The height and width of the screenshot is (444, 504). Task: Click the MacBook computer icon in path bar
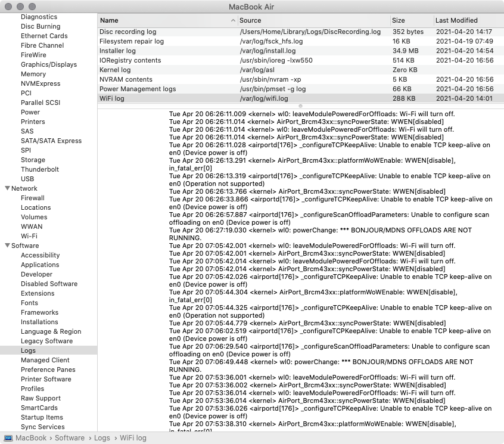[8, 438]
